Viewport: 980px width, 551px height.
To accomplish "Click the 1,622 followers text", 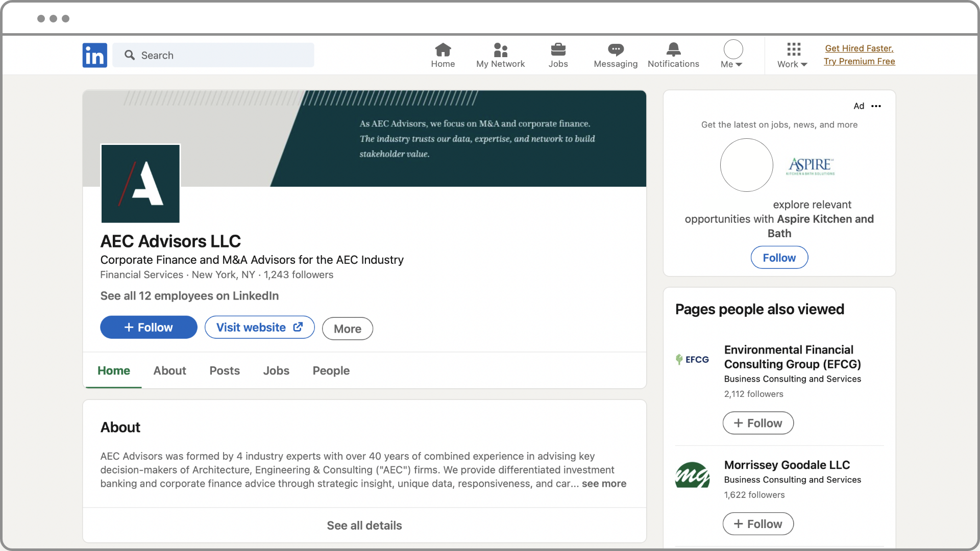I will pos(754,495).
